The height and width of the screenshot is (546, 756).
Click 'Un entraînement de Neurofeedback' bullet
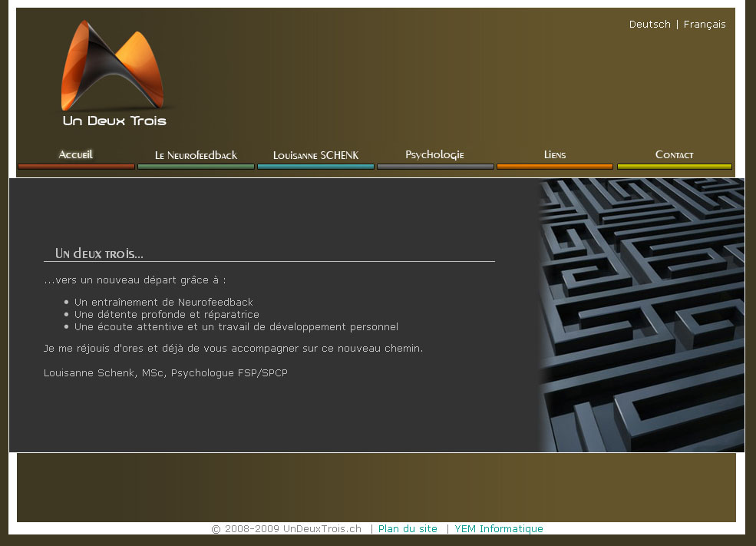[x=163, y=302]
